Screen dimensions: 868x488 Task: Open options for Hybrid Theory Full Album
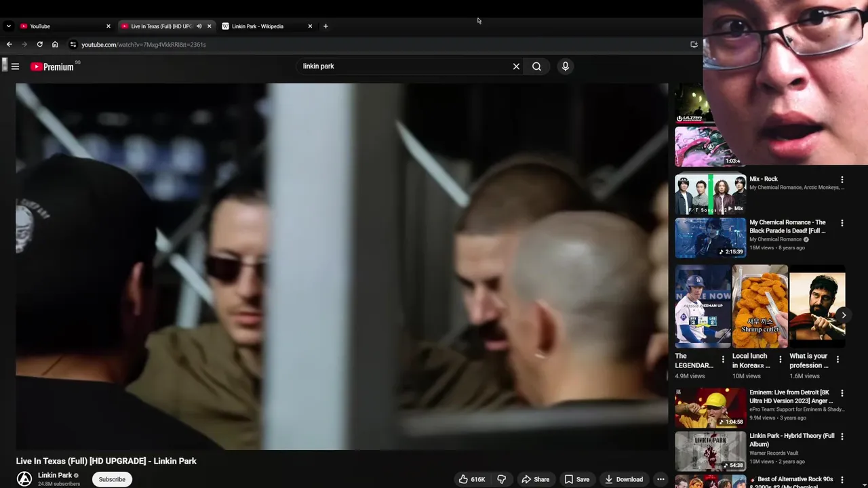click(x=842, y=436)
